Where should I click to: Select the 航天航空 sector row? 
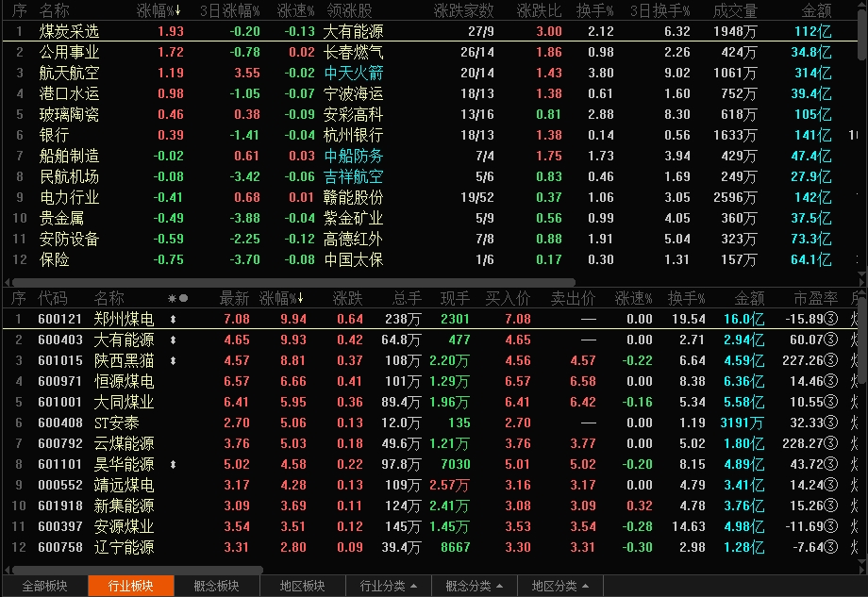tap(70, 73)
